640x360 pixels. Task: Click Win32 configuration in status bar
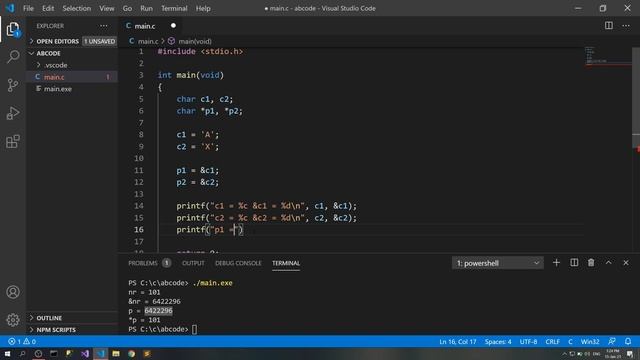click(590, 341)
